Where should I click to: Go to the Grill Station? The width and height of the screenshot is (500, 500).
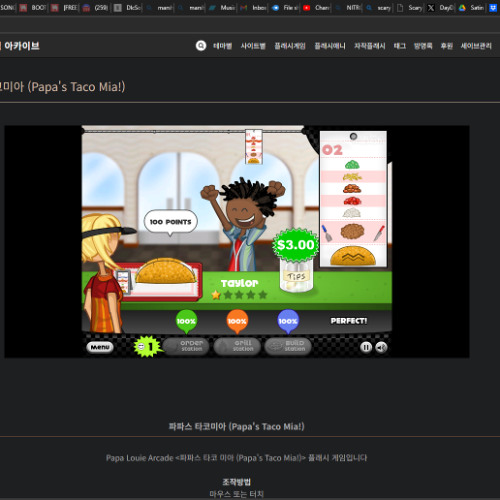(x=237, y=346)
